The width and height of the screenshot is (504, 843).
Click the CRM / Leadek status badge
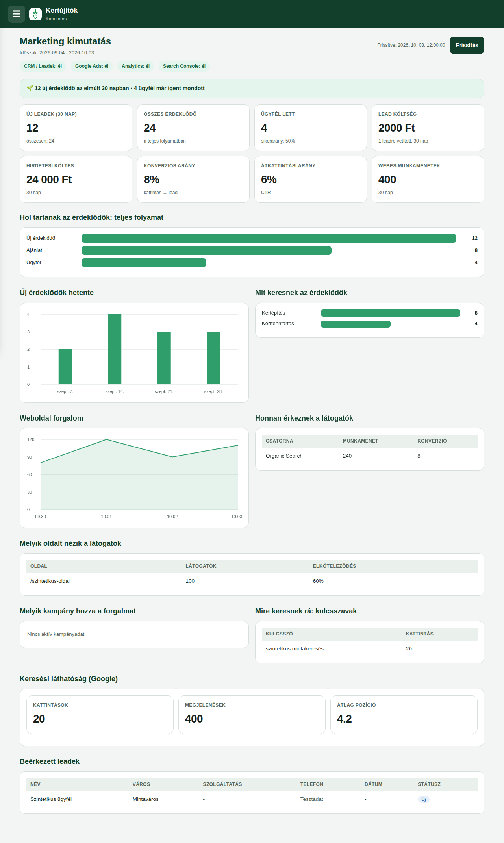[x=43, y=66]
